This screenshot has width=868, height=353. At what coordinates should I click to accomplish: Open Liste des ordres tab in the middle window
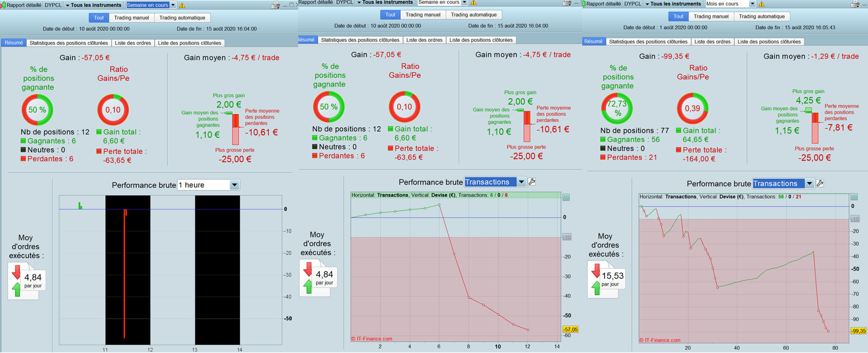tap(425, 40)
